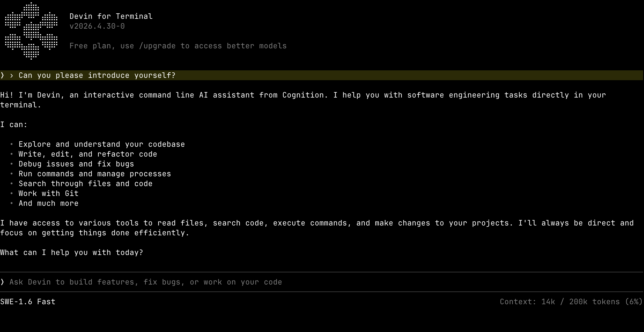The width and height of the screenshot is (644, 332).
Task: Click 'Free plan, use /upgrade' notice line
Action: (178, 46)
